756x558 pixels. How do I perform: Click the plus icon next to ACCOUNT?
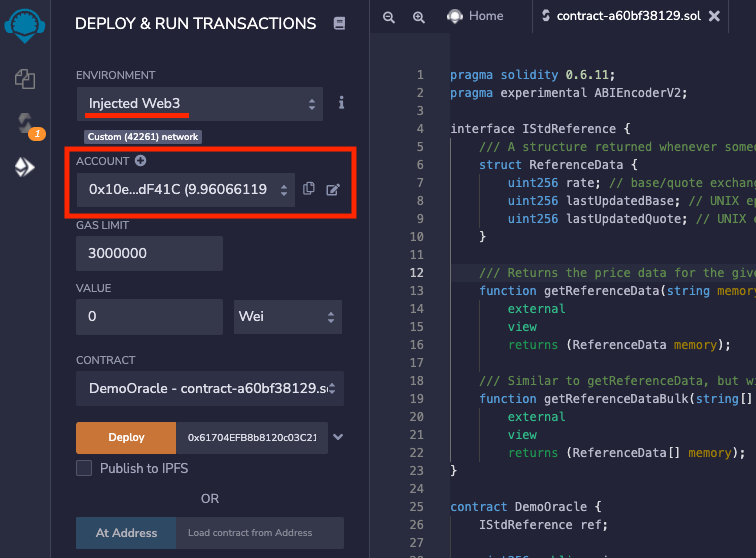point(141,160)
